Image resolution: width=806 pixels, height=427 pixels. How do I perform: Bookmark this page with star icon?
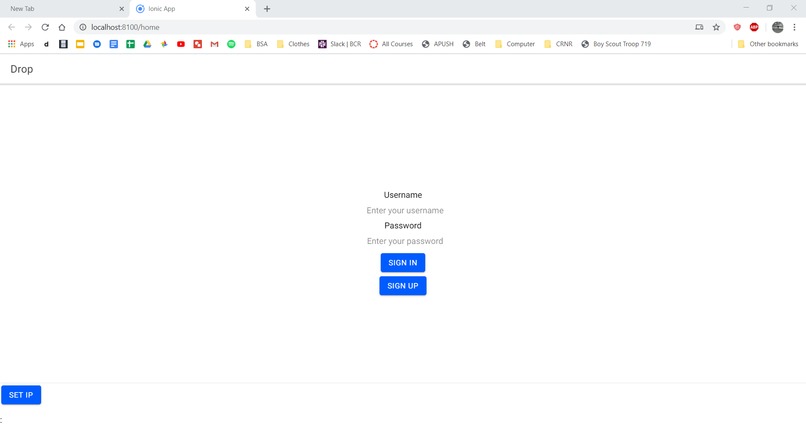tap(716, 27)
